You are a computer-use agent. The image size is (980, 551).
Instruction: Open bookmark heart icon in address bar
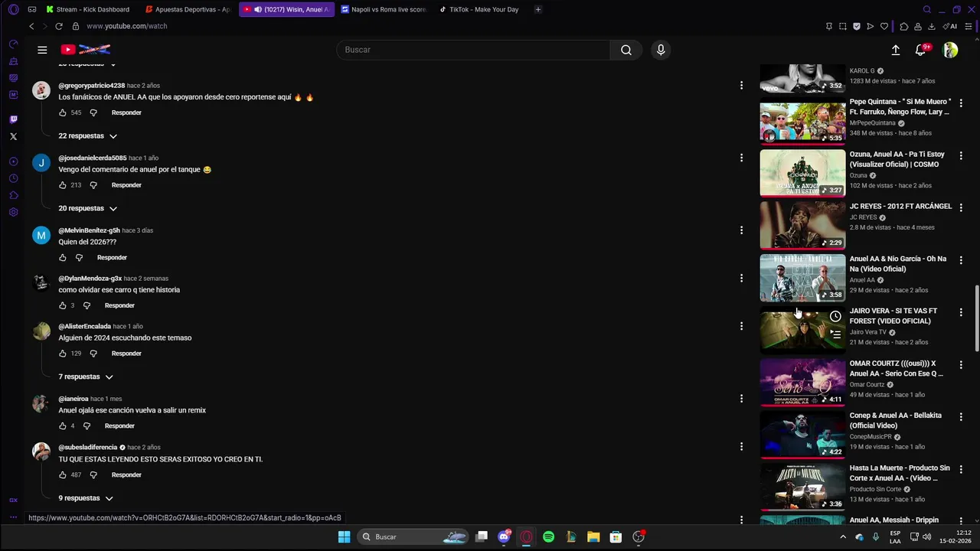coord(884,26)
